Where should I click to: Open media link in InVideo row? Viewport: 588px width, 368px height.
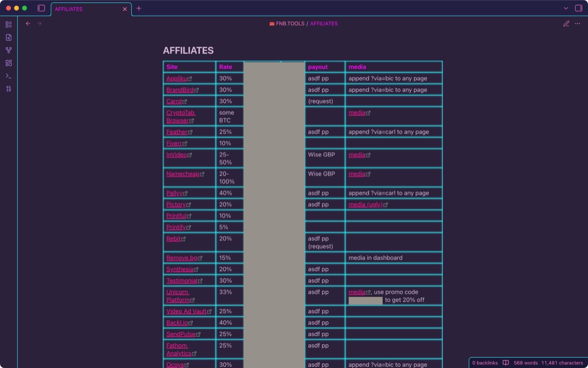(x=357, y=155)
